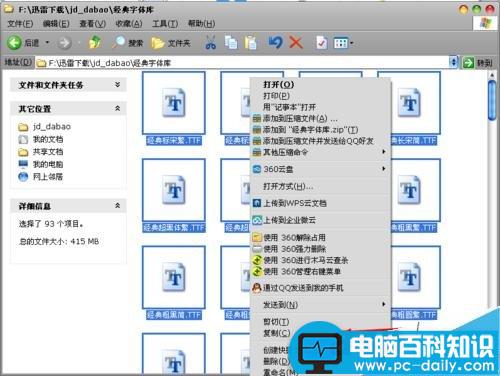500x376 pixels.
Task: Delete with the red X toolbar icon
Action: tap(296, 43)
